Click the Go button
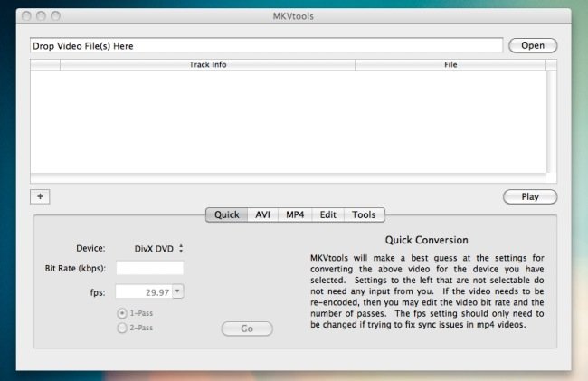The image size is (588, 381). coord(247,329)
